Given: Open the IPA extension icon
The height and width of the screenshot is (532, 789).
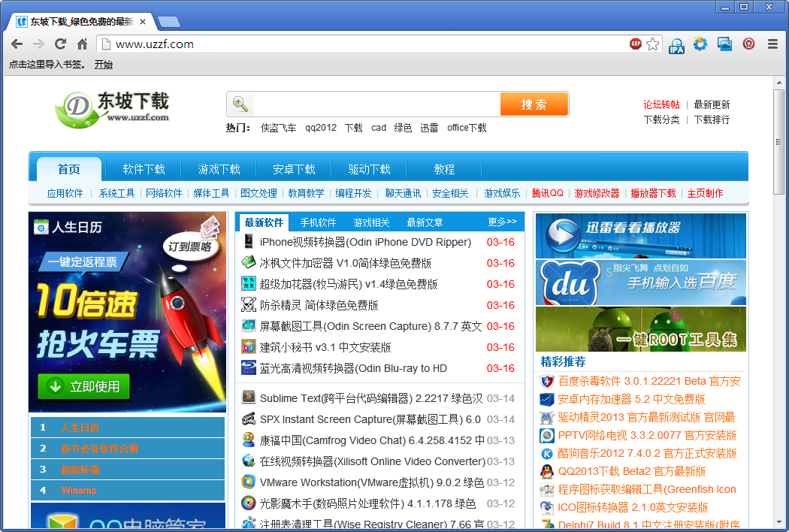Looking at the screenshot, I should click(676, 45).
